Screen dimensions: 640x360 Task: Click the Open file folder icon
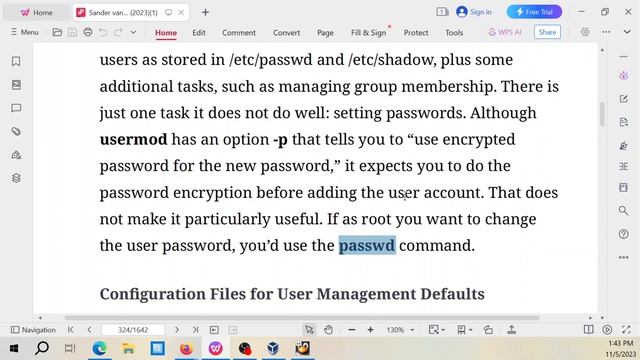(x=57, y=32)
